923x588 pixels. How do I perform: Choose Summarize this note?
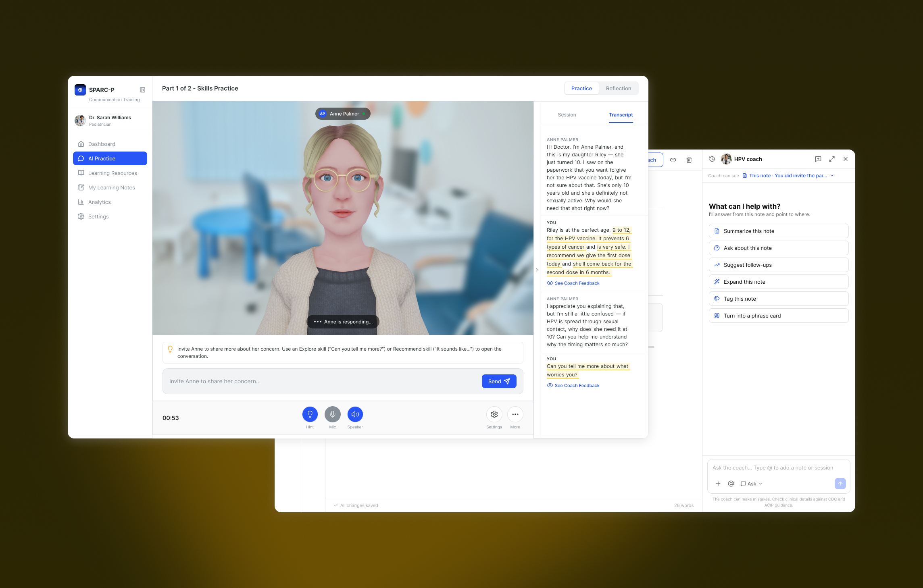pos(778,231)
